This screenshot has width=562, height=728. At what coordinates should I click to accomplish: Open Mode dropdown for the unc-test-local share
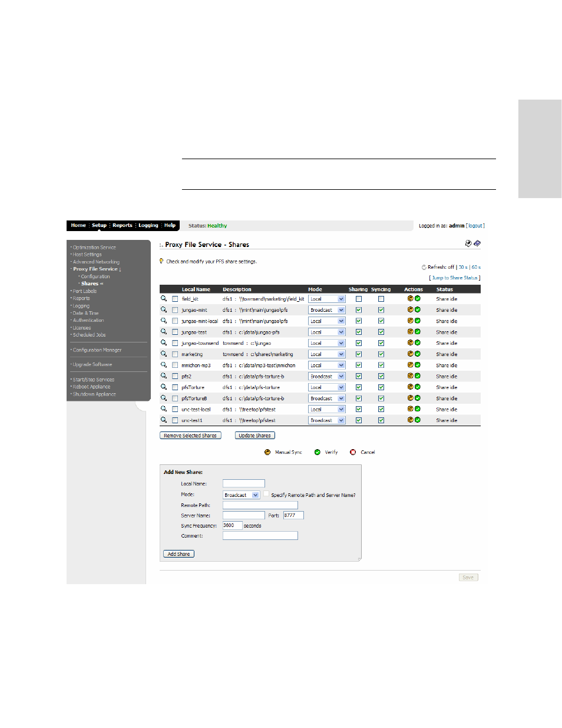[x=327, y=409]
